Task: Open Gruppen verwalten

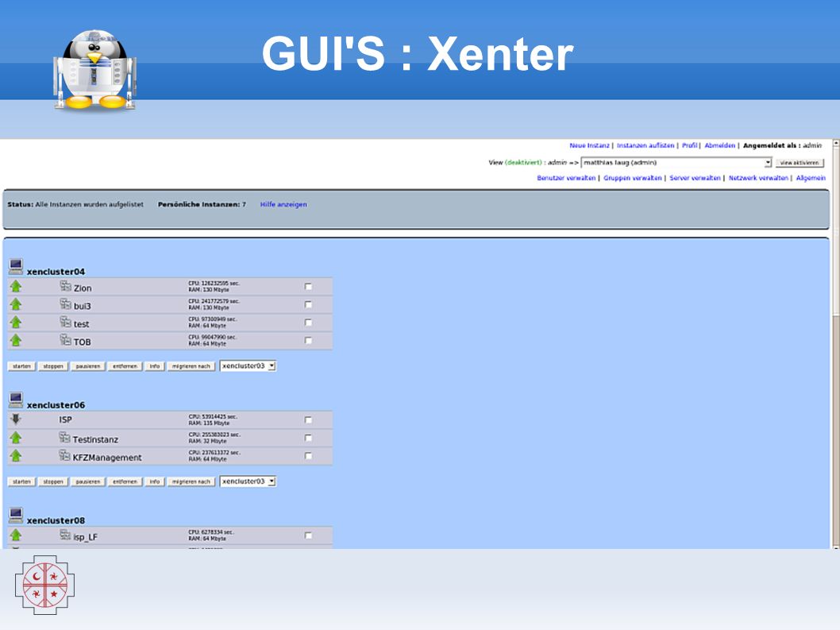Action: 633,178
